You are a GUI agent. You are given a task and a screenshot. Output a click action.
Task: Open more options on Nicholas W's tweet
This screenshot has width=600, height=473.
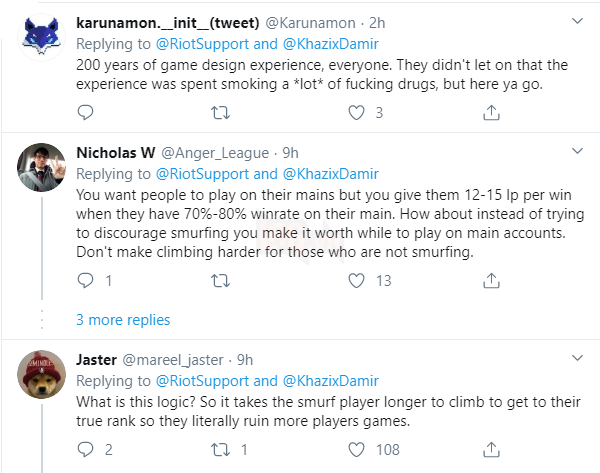click(576, 153)
